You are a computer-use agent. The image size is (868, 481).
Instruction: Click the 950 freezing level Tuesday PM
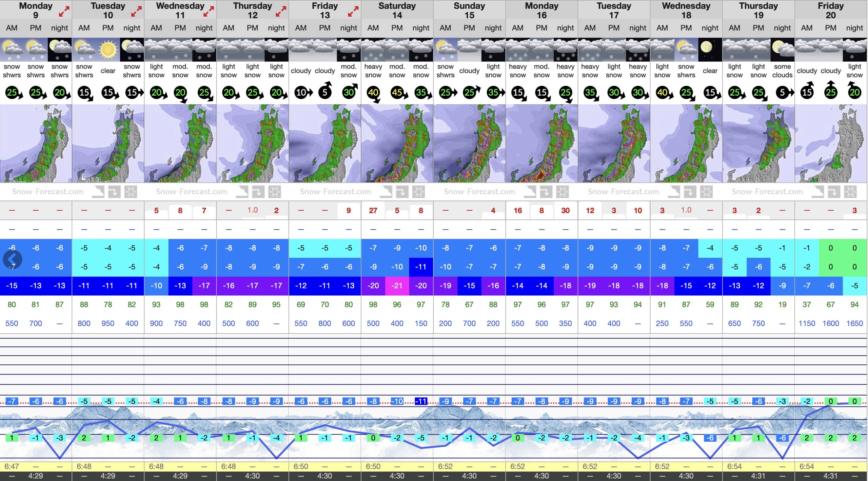pos(108,323)
